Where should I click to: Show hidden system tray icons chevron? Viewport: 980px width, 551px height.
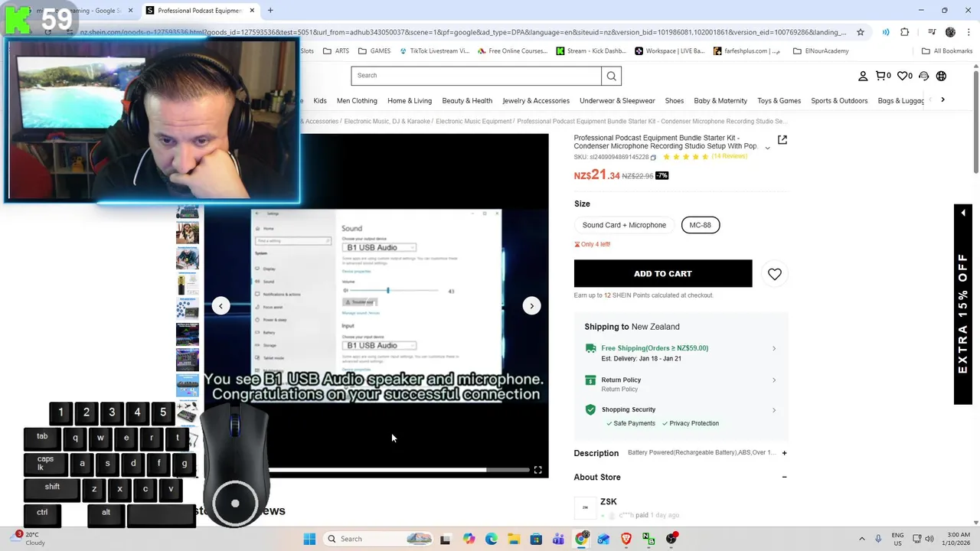(x=861, y=539)
